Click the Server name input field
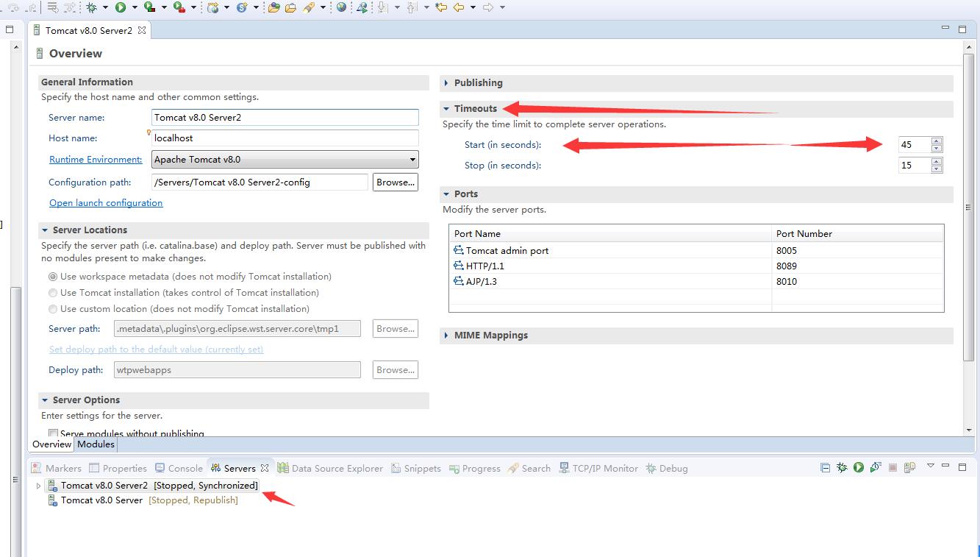Screen dimensions: 980x557 click(x=285, y=117)
